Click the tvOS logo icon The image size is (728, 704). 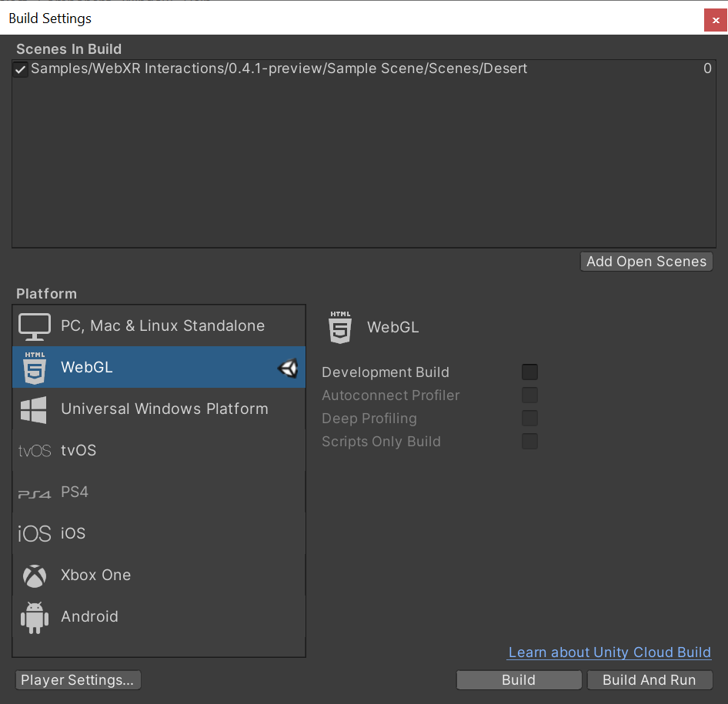pos(35,451)
